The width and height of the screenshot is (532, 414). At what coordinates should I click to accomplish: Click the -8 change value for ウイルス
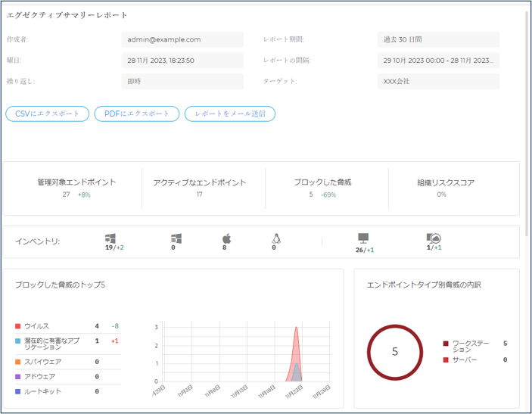coord(115,326)
